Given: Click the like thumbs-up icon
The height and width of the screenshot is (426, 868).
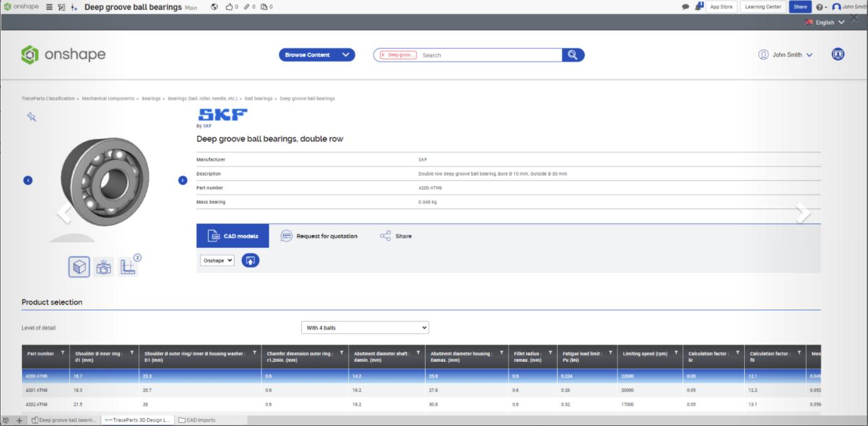Looking at the screenshot, I should coord(229,7).
